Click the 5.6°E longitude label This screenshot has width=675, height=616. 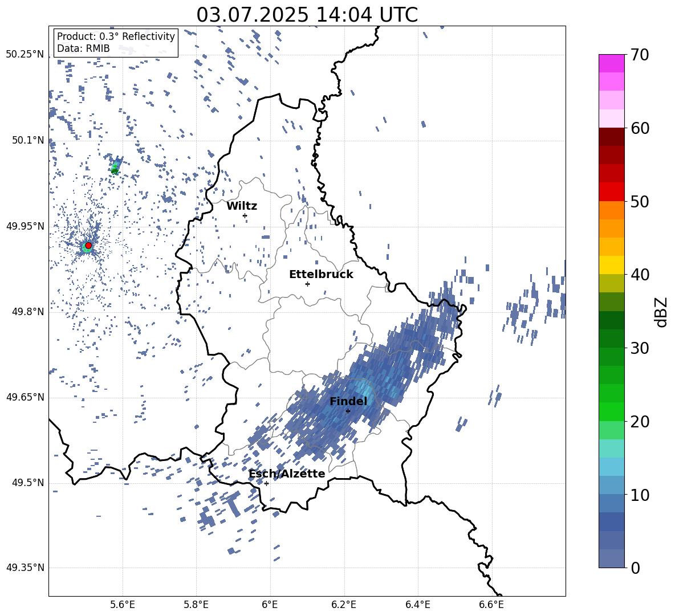point(122,605)
